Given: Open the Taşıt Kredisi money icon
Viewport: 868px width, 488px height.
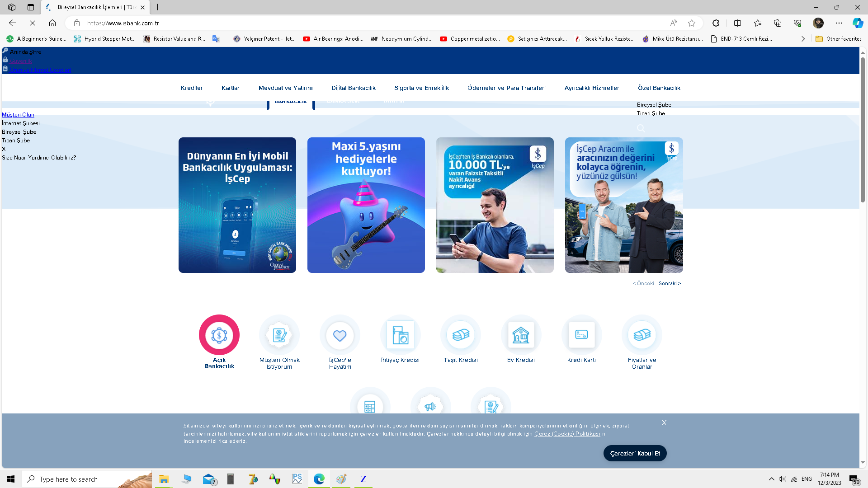Looking at the screenshot, I should point(461,335).
